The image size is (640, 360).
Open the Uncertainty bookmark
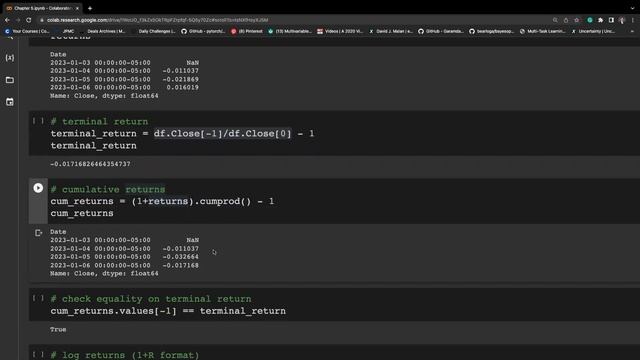click(x=593, y=31)
